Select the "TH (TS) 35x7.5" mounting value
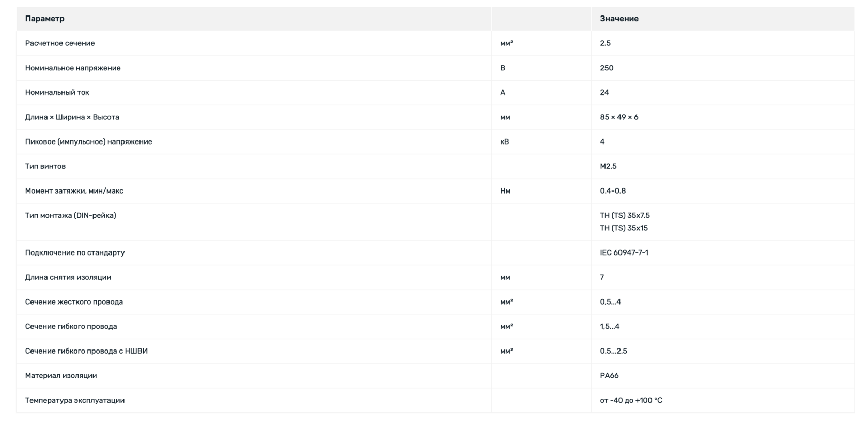 point(625,216)
